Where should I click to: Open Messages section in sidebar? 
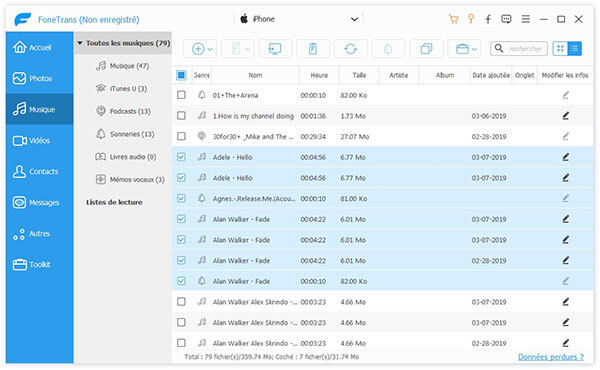(39, 202)
